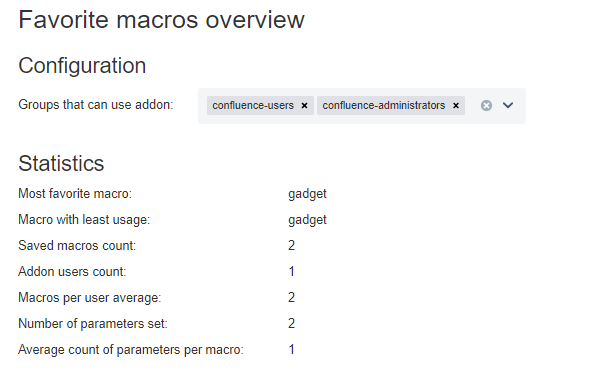Click the gadget value for least usage
The width and height of the screenshot is (596, 373).
pos(307,220)
